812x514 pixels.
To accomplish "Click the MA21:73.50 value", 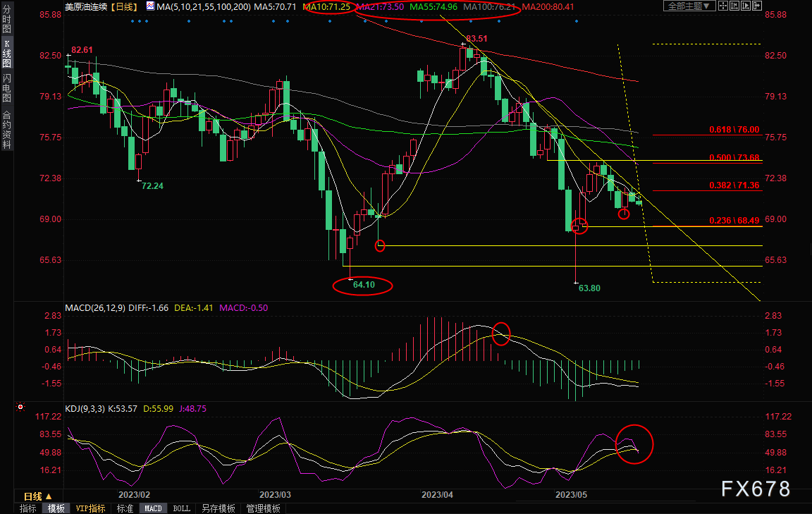I will coord(380,7).
